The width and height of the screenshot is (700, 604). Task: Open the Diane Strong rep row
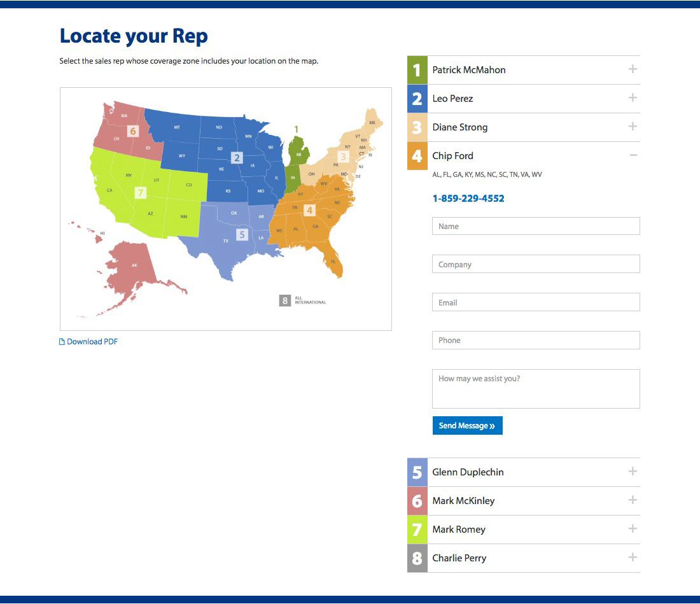[x=460, y=127]
